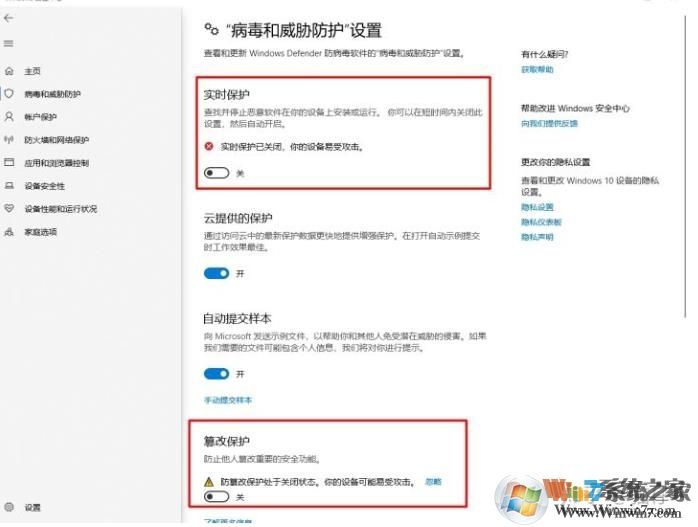This screenshot has height=527, width=698.
Task: Select 病毒和威胁防护 in sidebar
Action: [53, 94]
